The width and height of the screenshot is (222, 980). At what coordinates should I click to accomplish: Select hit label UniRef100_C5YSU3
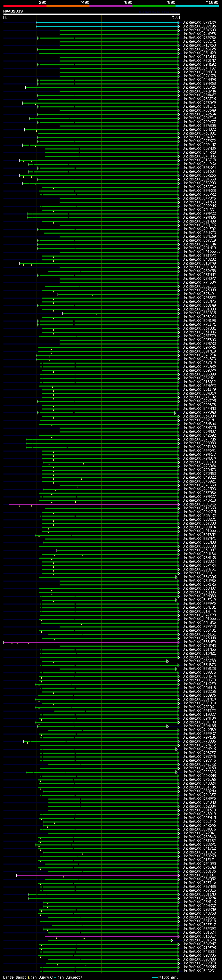(x=199, y=524)
